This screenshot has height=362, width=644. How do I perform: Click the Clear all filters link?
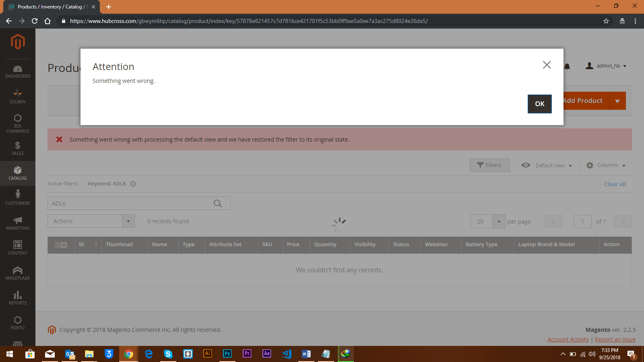pyautogui.click(x=615, y=184)
